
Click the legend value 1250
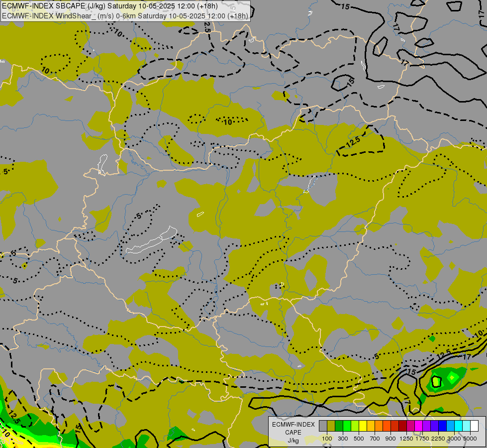pyautogui.click(x=406, y=439)
